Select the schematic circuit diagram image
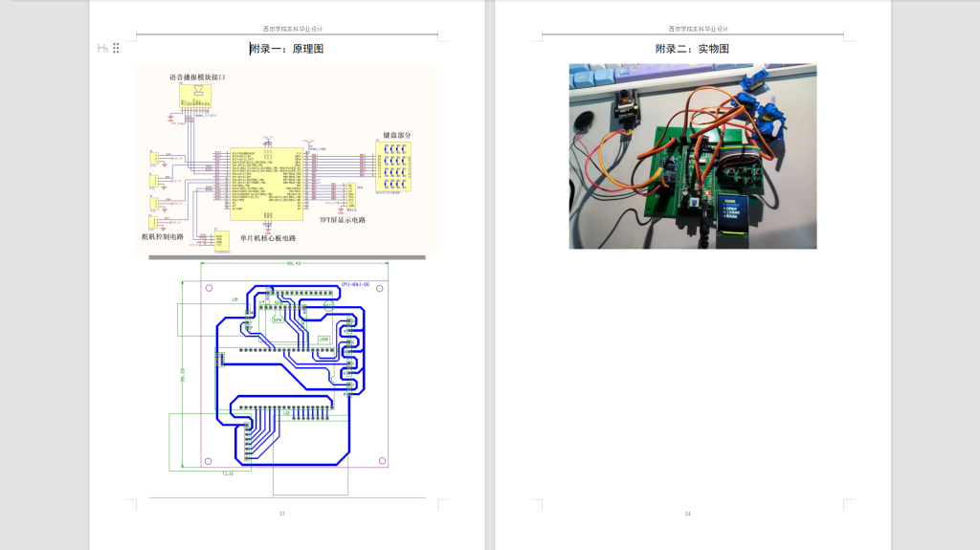The width and height of the screenshot is (980, 550). click(287, 160)
